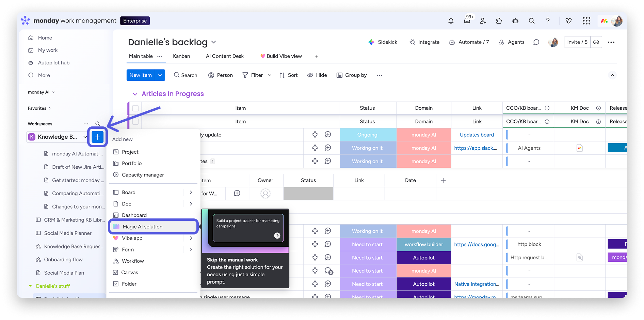This screenshot has width=644, height=320.
Task: Copy board link via the link icon
Action: (596, 42)
